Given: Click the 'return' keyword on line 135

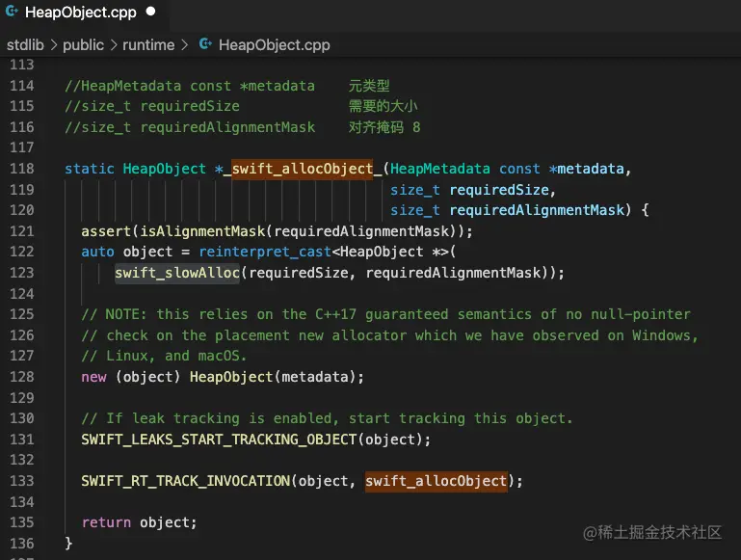Looking at the screenshot, I should (x=106, y=522).
